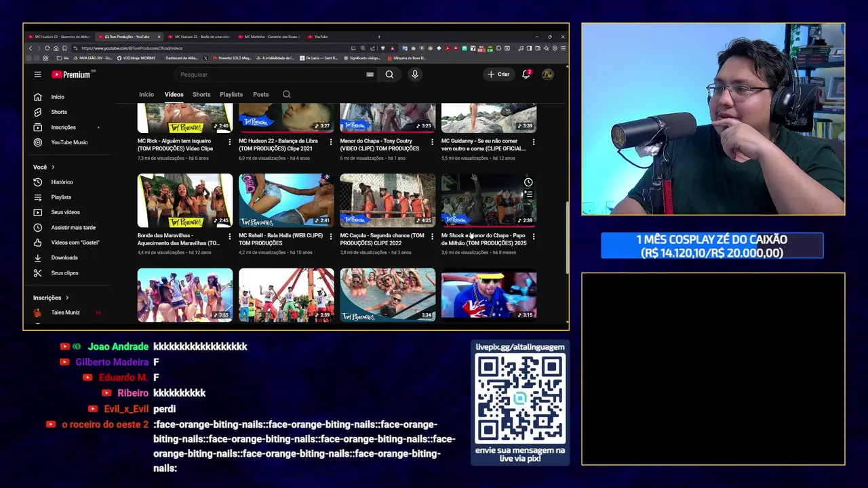868x488 pixels.
Task: Open the VDO.Ninja MIORIM3 bookmark
Action: click(x=136, y=58)
